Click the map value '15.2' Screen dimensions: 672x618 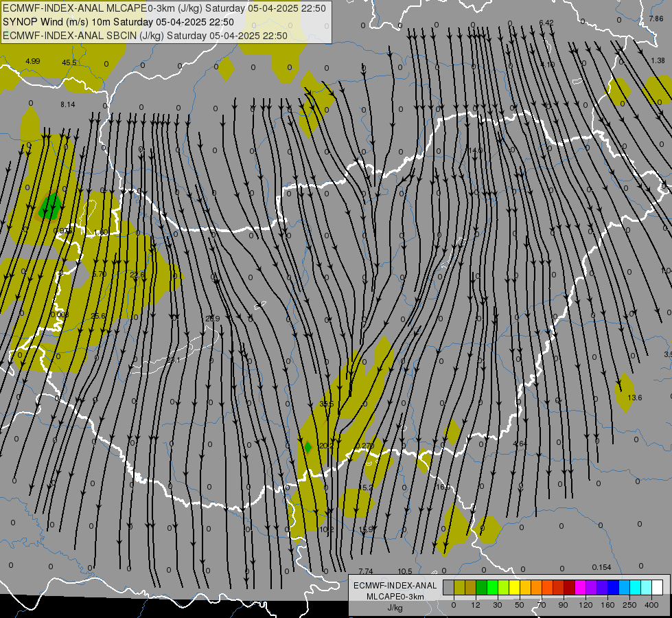(366, 488)
